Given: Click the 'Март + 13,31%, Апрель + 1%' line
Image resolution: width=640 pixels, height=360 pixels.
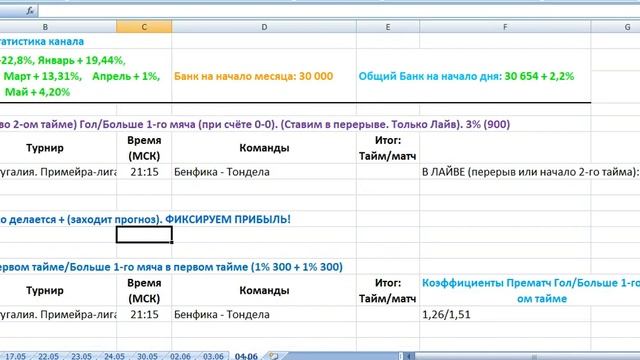Looking at the screenshot, I should 82,76.
